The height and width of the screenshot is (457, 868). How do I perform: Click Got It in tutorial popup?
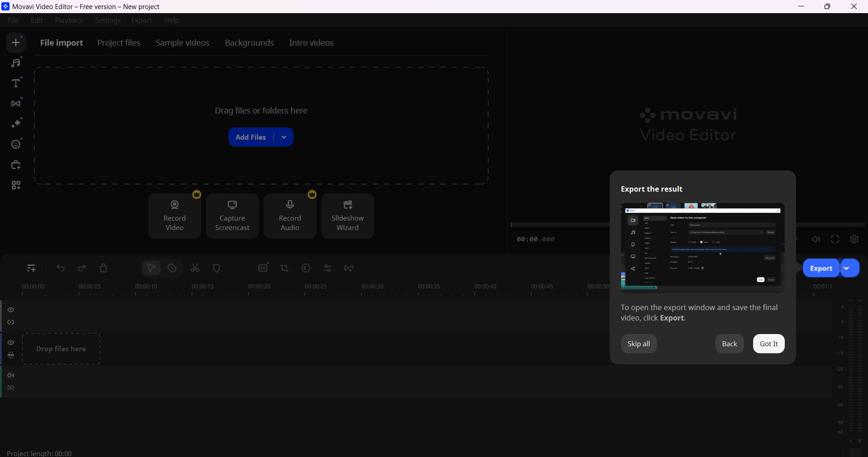tap(768, 344)
